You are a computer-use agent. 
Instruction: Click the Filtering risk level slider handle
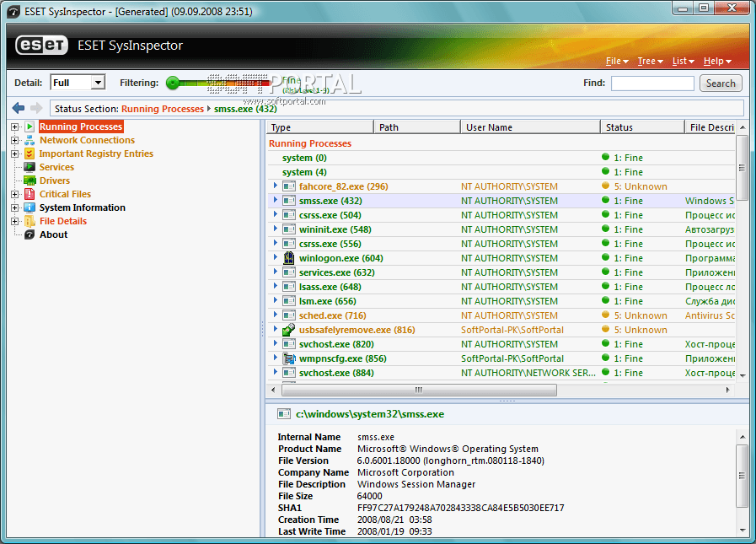pyautogui.click(x=172, y=83)
